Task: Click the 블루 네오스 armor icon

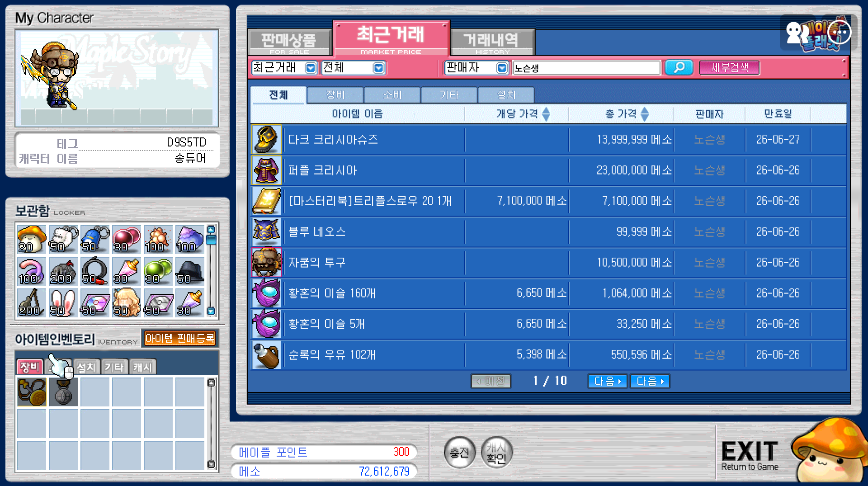Action: coord(266,231)
